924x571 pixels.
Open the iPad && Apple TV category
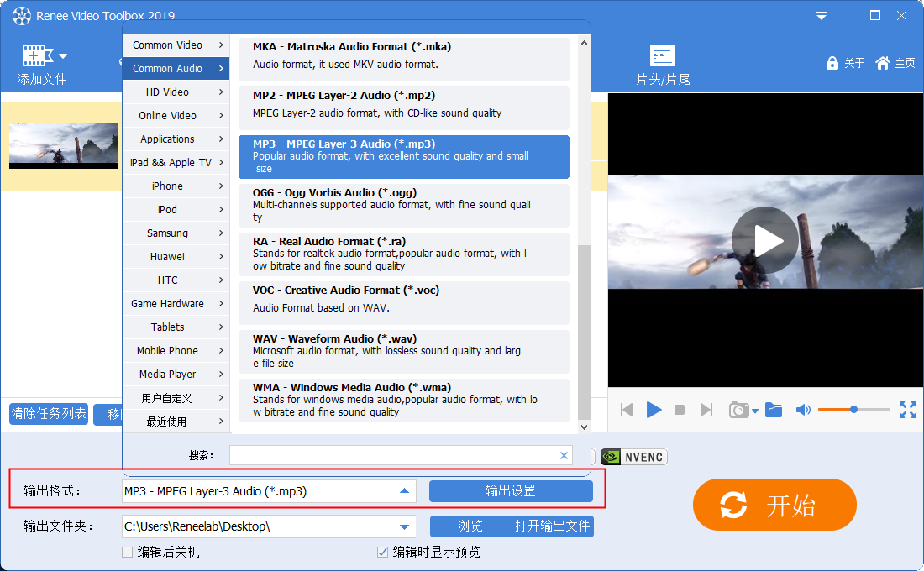pyautogui.click(x=176, y=163)
